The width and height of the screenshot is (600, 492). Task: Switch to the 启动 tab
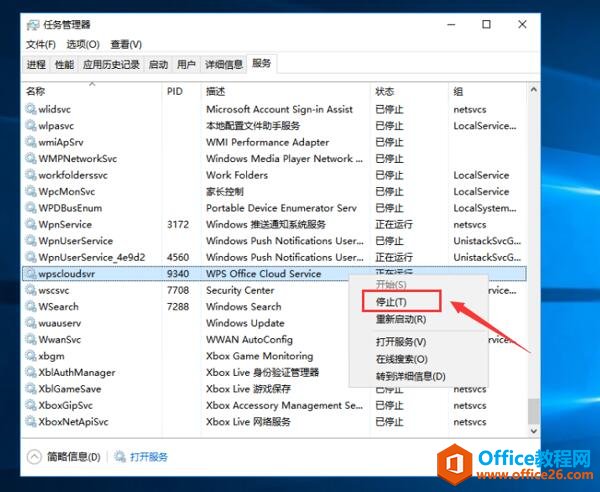[158, 64]
